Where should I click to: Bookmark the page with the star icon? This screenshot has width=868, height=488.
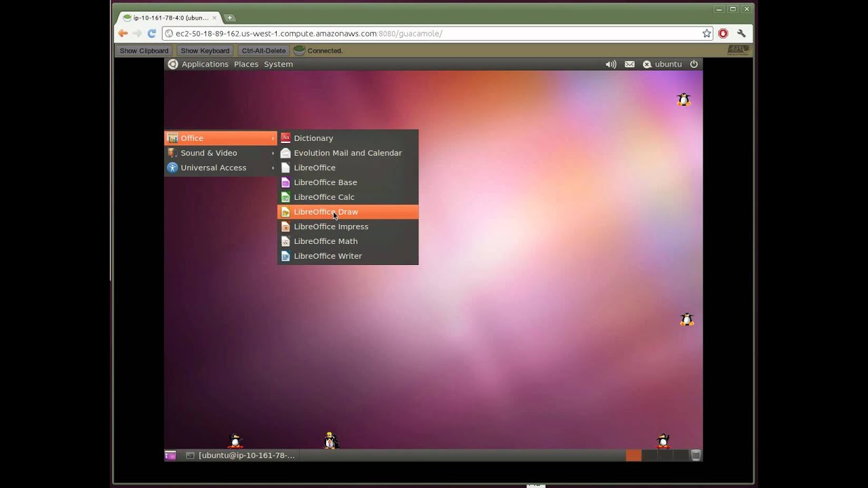707,33
